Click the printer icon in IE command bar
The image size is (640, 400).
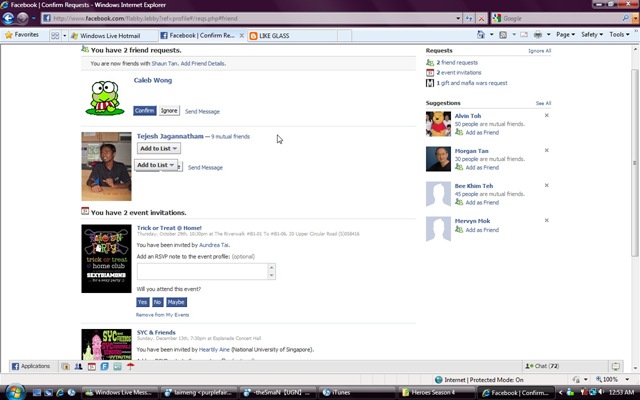[538, 35]
